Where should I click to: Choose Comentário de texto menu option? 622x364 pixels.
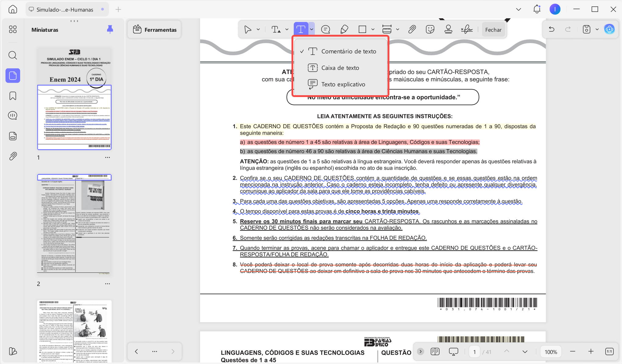pyautogui.click(x=340, y=51)
